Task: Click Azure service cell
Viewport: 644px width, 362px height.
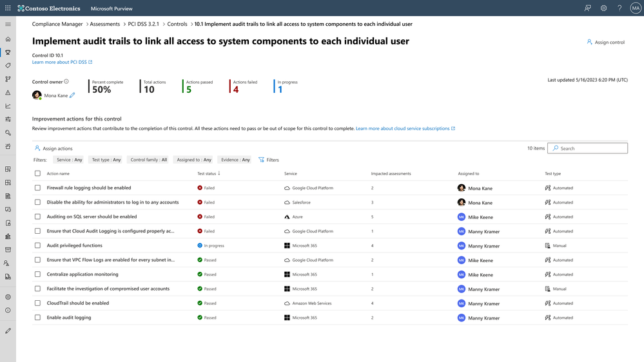Action: 293,216
